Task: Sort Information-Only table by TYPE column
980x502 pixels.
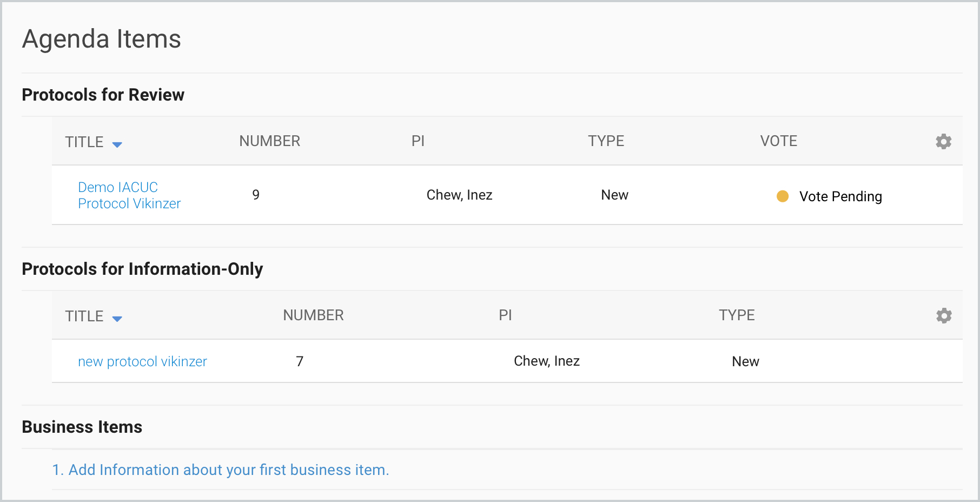Action: pyautogui.click(x=736, y=315)
